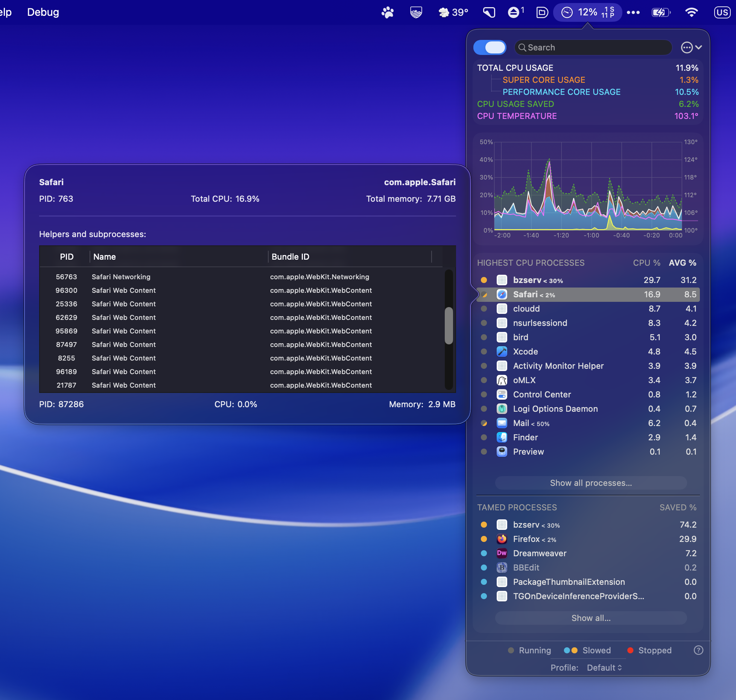The width and height of the screenshot is (736, 700).
Task: Click the Firefox icon in Tamed Processes
Action: tap(502, 539)
